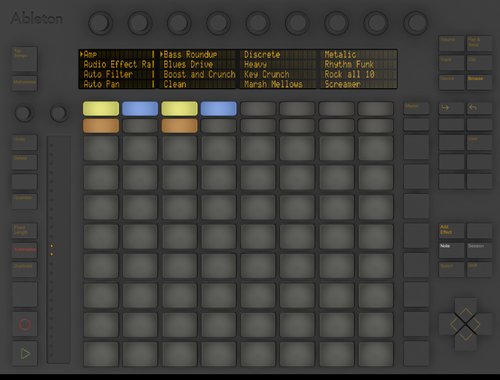Open the Browse mode button
Screen dimensions: 500x380
click(x=479, y=82)
